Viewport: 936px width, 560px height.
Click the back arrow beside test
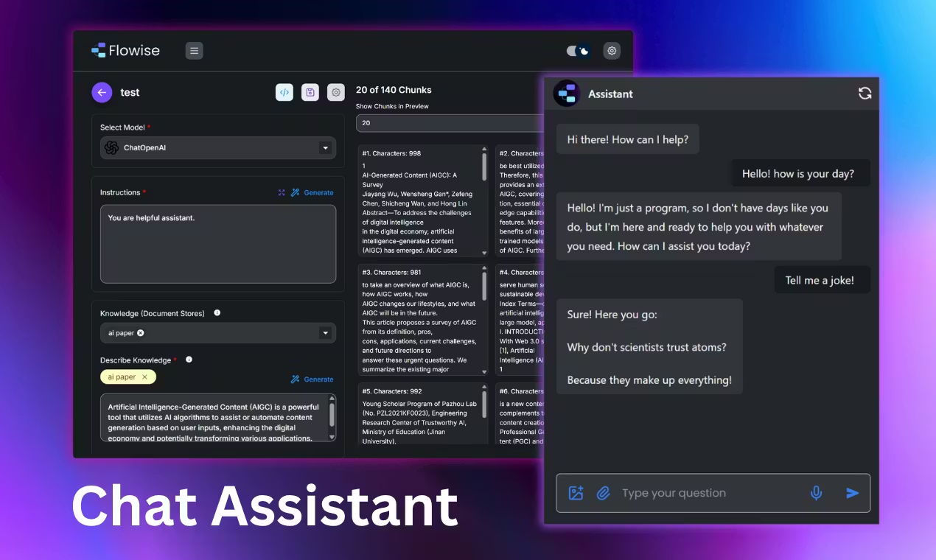[102, 92]
